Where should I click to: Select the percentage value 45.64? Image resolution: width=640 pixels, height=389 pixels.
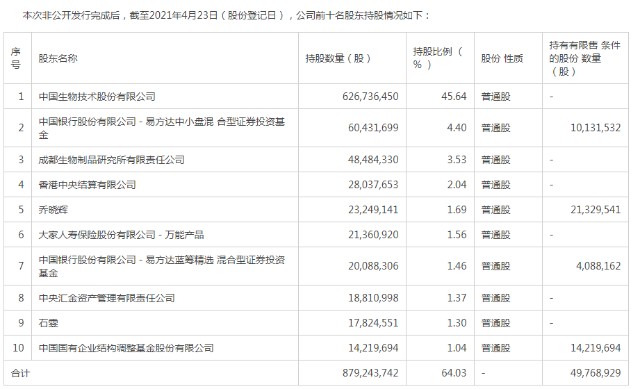click(x=454, y=96)
